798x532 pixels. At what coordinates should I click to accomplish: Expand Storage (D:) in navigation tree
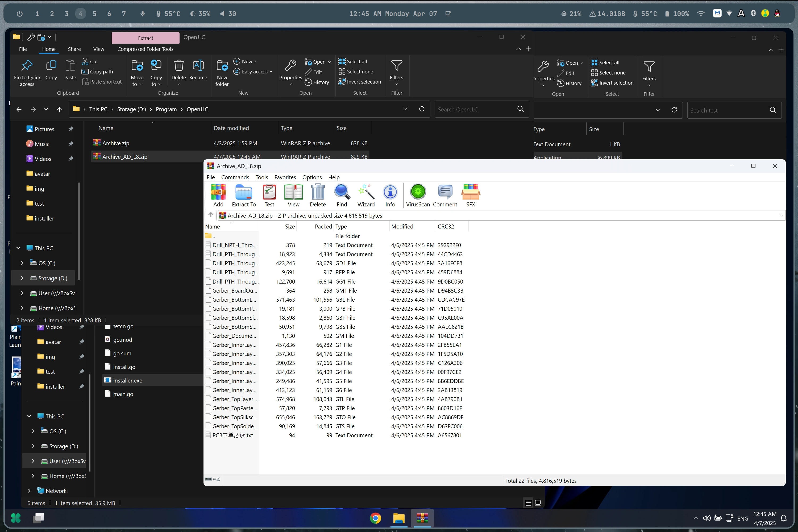(22, 278)
